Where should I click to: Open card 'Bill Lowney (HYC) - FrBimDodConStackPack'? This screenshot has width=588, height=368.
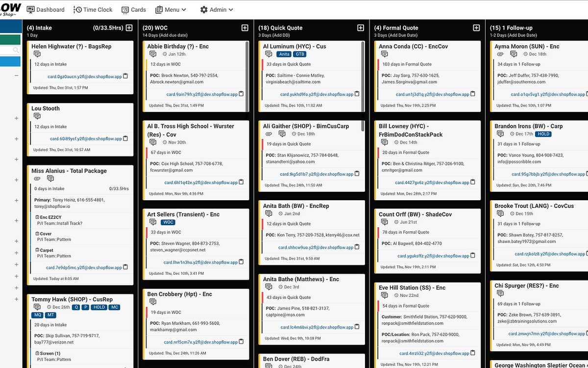coord(411,130)
